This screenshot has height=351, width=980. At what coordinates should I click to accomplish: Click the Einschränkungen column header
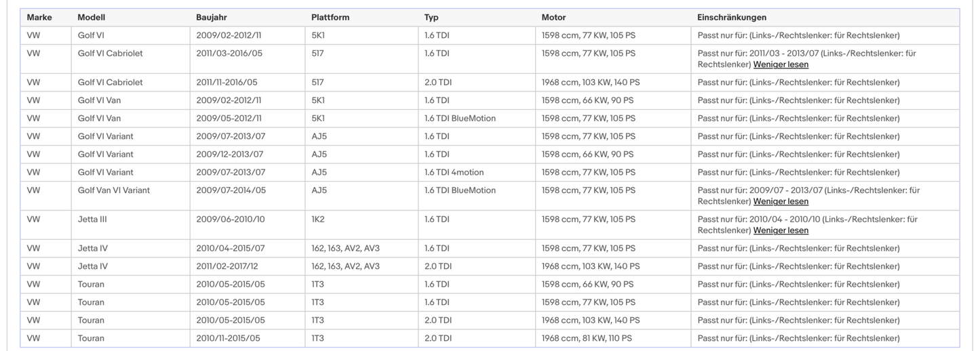pyautogui.click(x=732, y=18)
